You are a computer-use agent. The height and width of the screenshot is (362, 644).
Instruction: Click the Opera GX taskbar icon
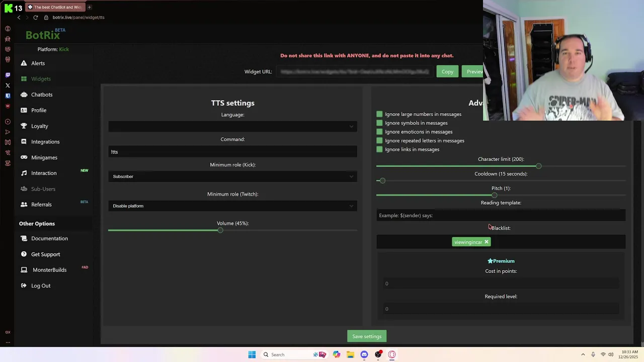pyautogui.click(x=392, y=354)
